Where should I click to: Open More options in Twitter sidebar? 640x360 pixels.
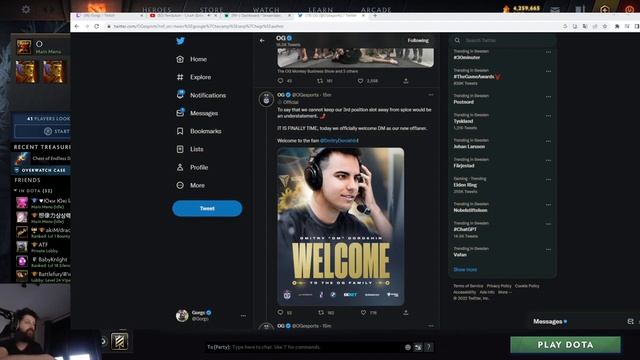(190, 185)
